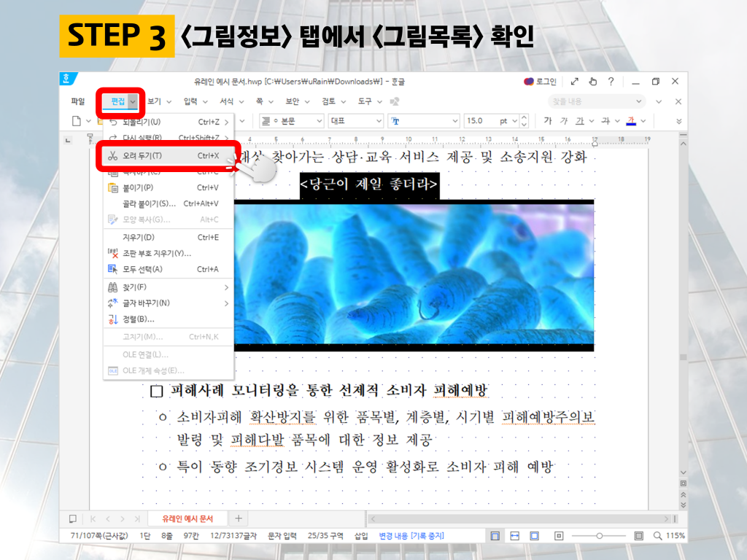Toggle bold (가) formatting
The height and width of the screenshot is (560, 747).
547,121
